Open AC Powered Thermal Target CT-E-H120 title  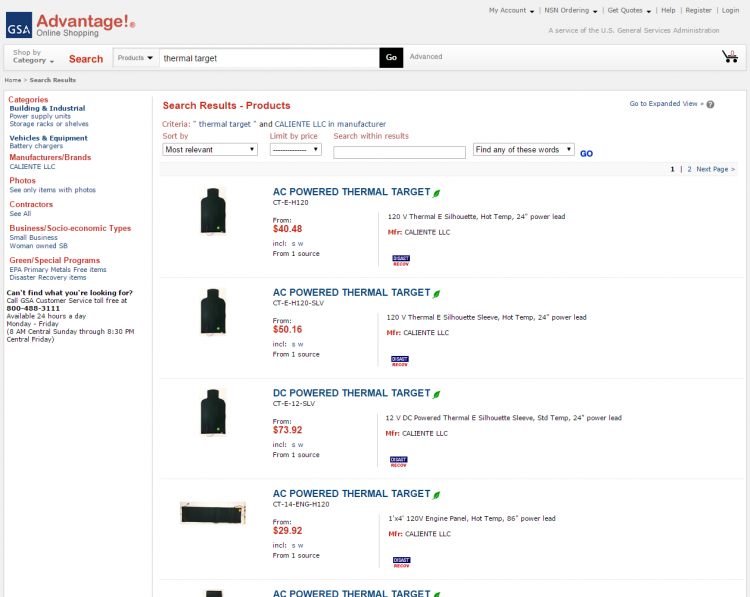point(352,192)
